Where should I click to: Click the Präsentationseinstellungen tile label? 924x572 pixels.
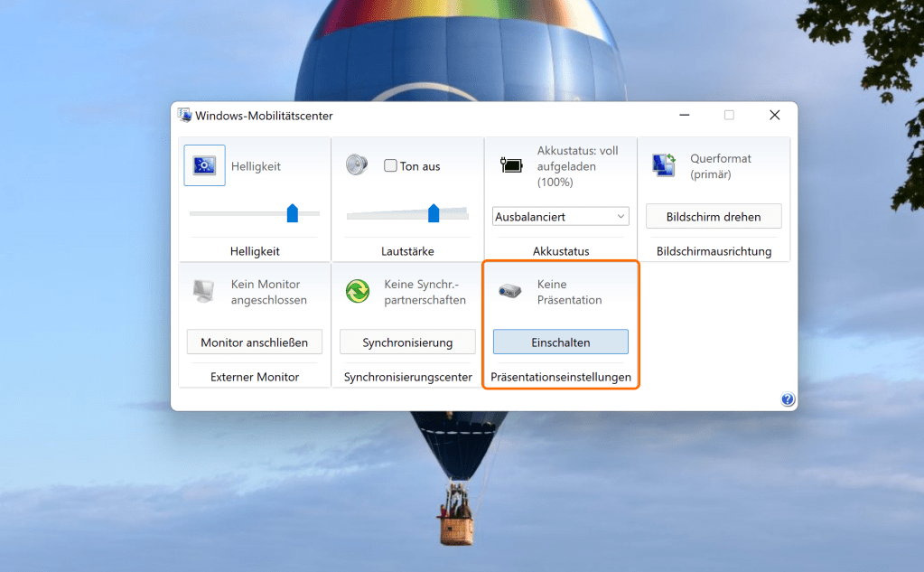tap(560, 377)
